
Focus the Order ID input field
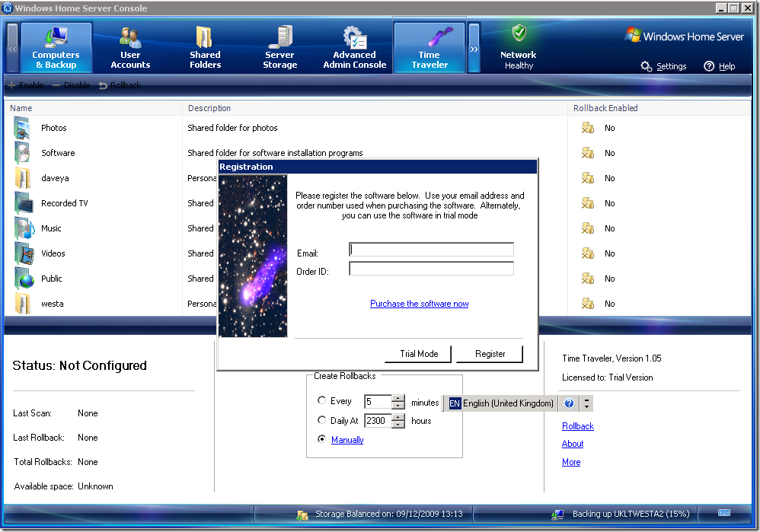coord(431,269)
